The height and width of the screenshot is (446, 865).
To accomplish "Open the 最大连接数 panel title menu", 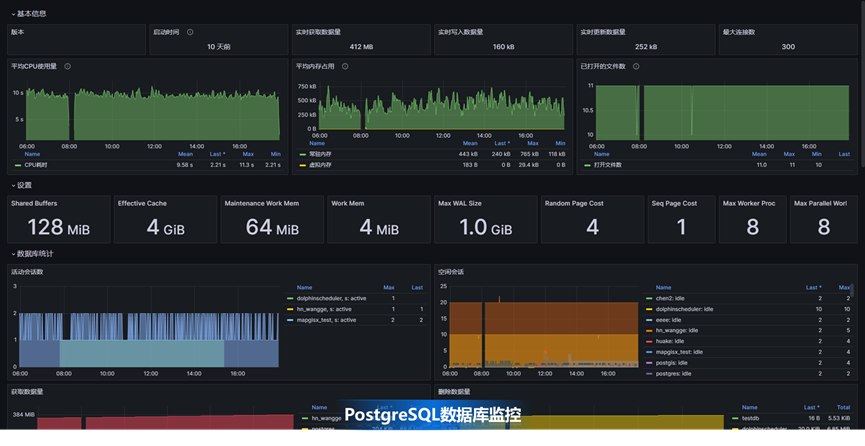I will (739, 32).
